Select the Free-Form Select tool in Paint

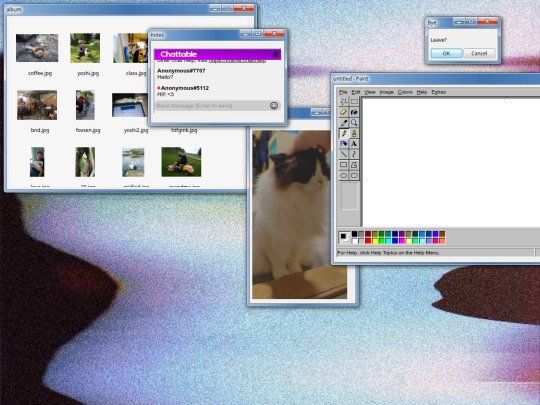343,102
